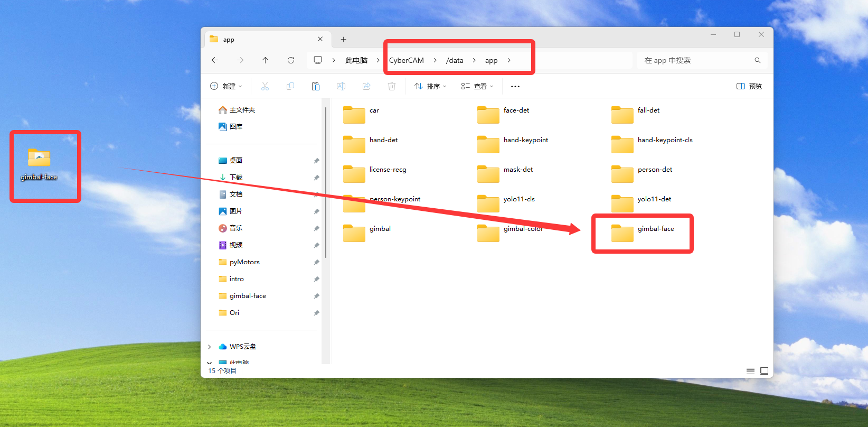Select the hand-keypoint-cls folder
The height and width of the screenshot is (427, 868).
click(652, 144)
